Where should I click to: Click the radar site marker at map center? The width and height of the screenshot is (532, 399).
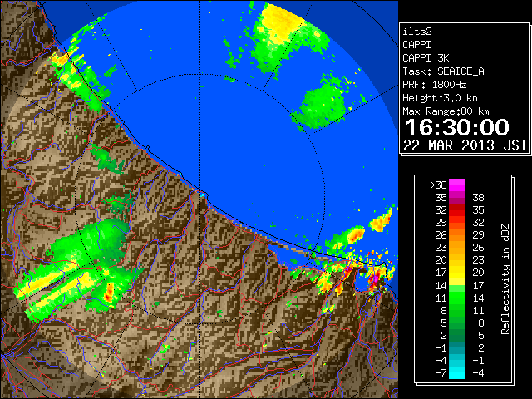tap(202, 195)
